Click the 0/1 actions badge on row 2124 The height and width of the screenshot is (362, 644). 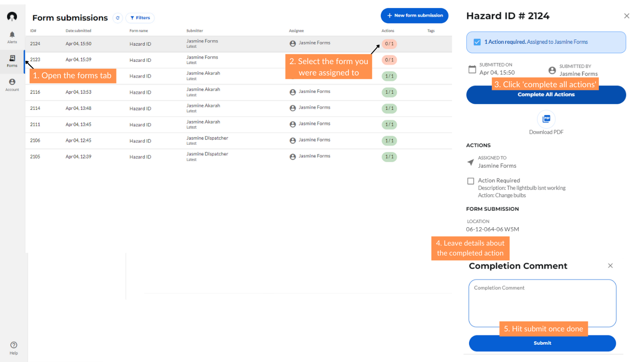pos(389,43)
